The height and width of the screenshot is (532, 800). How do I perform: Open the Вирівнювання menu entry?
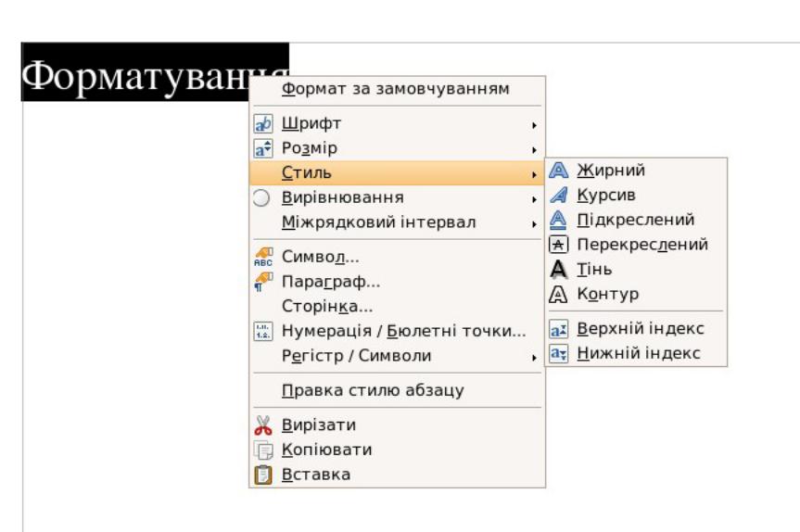[x=397, y=198]
